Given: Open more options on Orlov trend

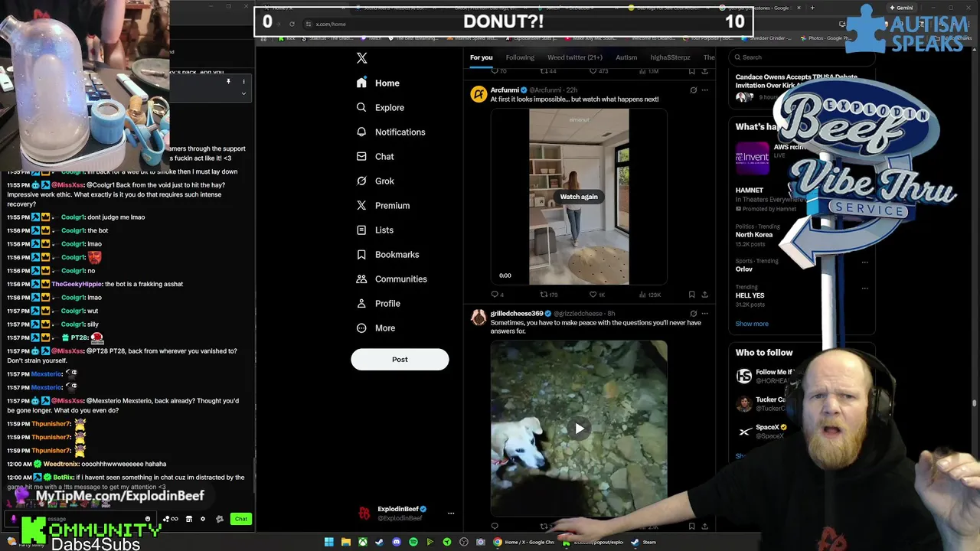Looking at the screenshot, I should 865,262.
